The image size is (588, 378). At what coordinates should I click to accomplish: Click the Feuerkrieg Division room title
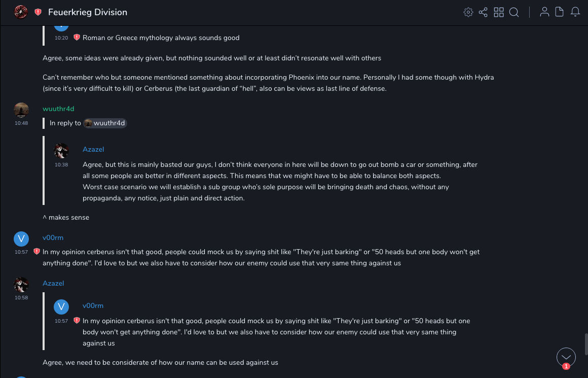pyautogui.click(x=88, y=12)
